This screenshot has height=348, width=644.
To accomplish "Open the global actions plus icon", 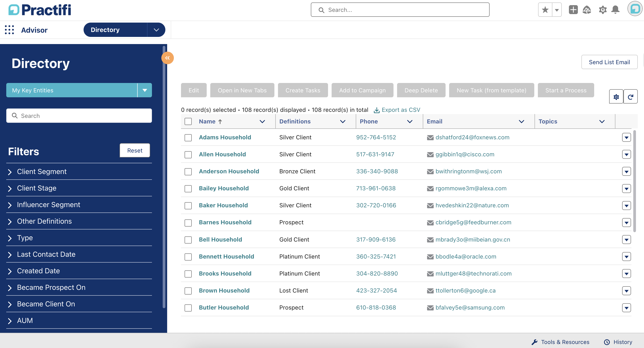I will coord(573,10).
